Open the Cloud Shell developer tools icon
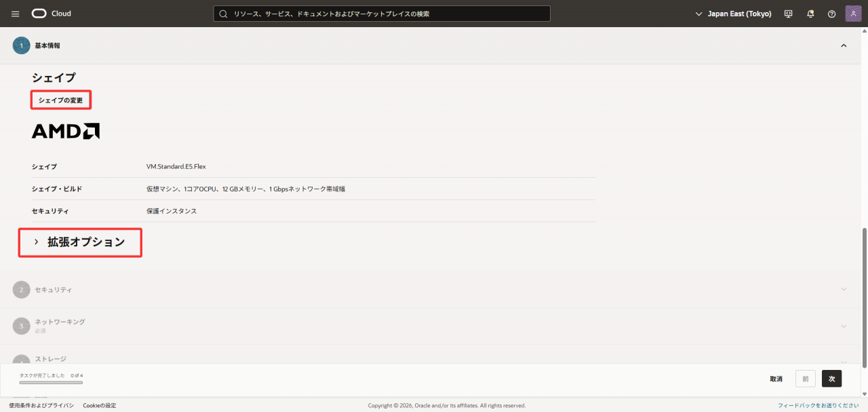This screenshot has height=412, width=868. 789,14
